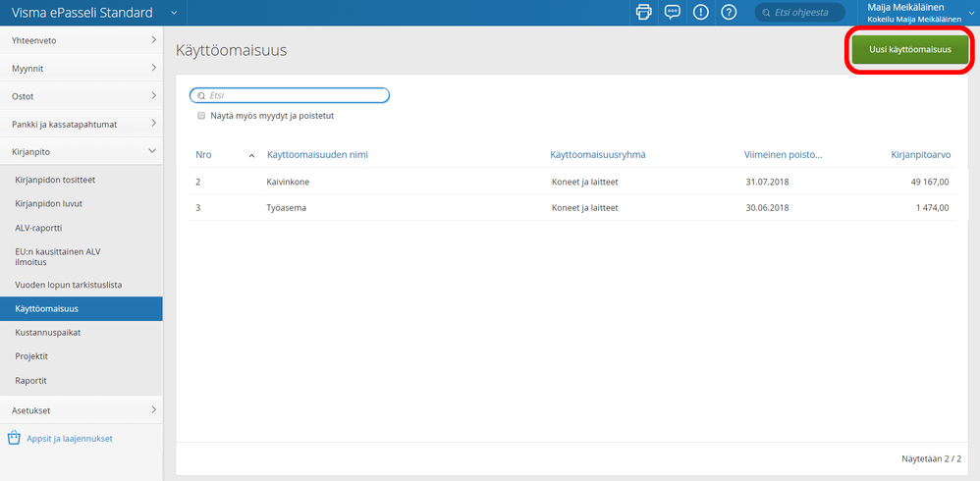Click the printer icon in top bar

pos(644,12)
